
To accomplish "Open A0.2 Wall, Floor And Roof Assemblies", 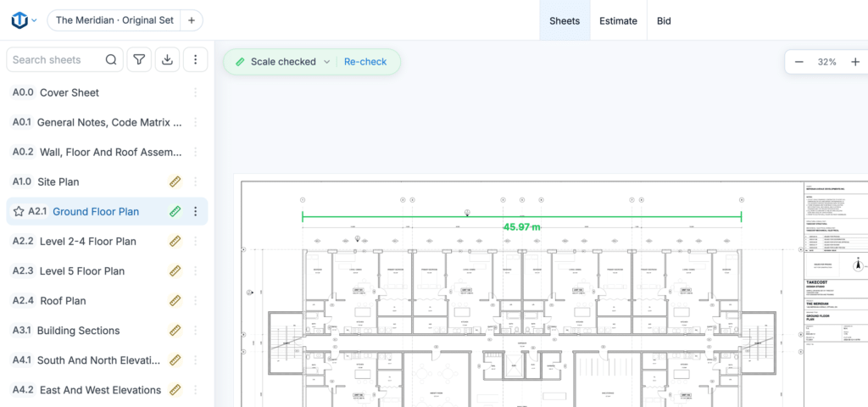I will tap(107, 153).
